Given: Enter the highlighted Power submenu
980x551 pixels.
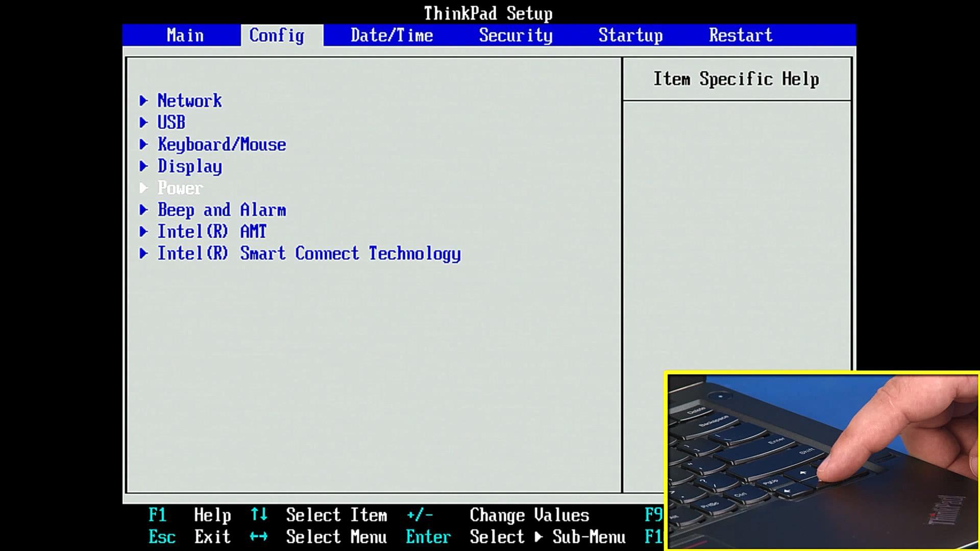Looking at the screenshot, I should [180, 188].
